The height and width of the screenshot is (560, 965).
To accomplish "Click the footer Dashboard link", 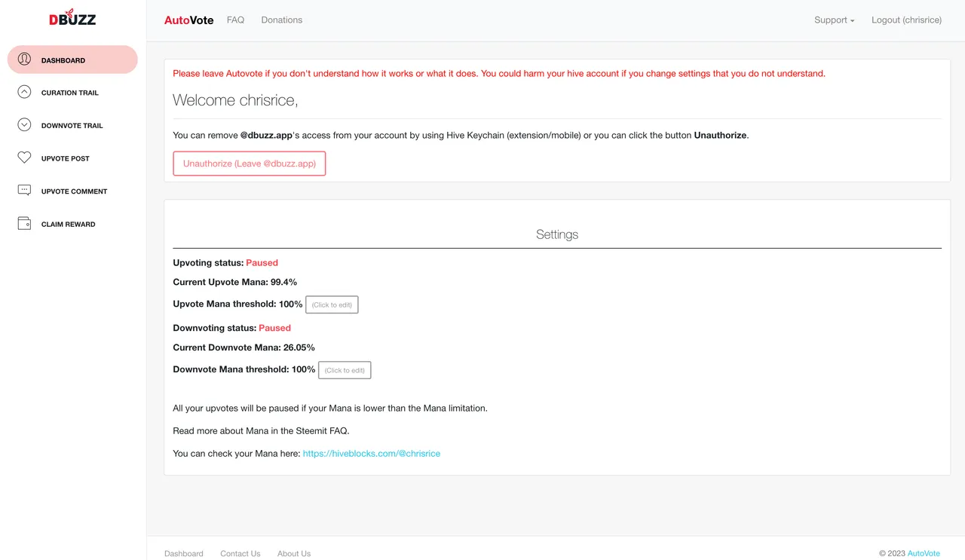I will 184,553.
